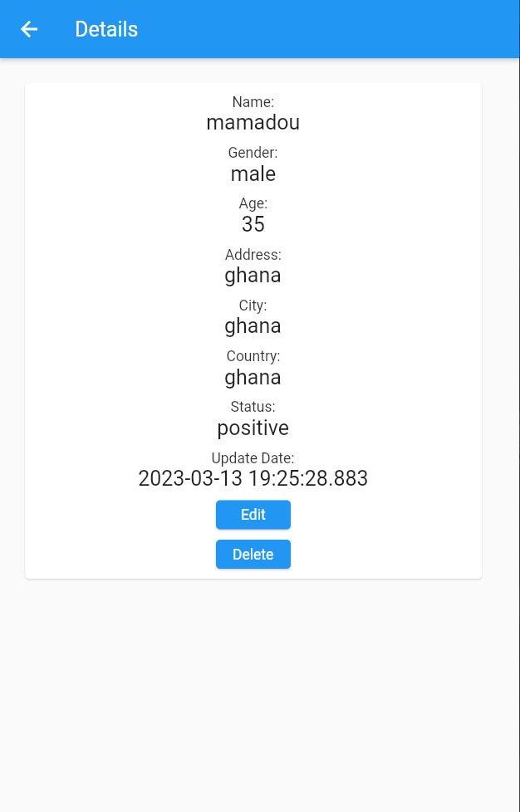Click the Update Date timestamp

[x=253, y=478]
